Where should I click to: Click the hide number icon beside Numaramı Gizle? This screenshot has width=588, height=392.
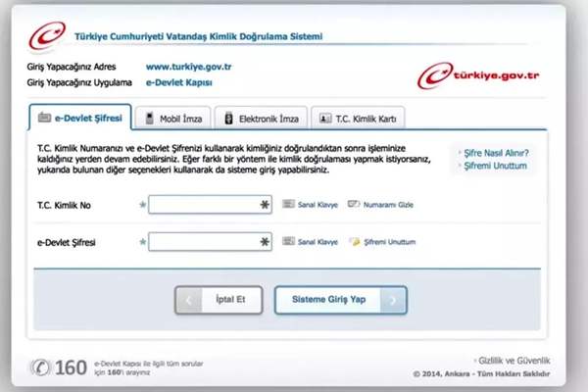[x=353, y=204]
